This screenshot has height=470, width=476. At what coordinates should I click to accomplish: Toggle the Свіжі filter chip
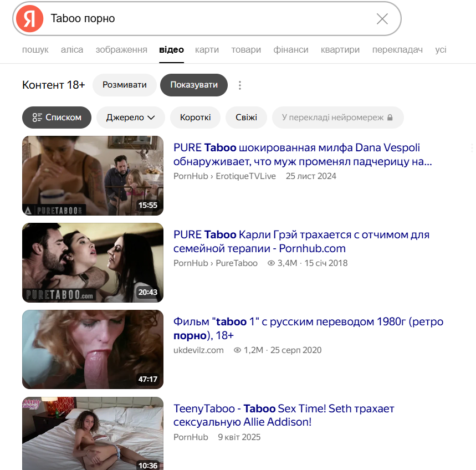coord(246,117)
